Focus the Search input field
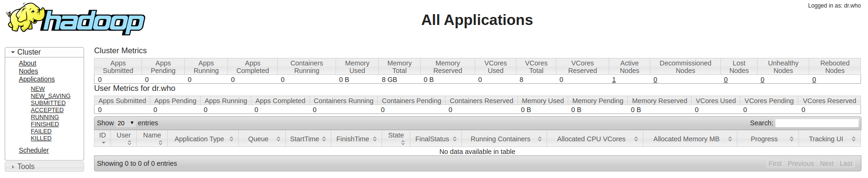 coord(817,123)
